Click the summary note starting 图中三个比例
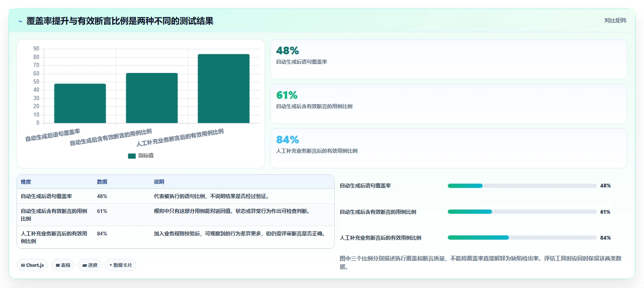The width and height of the screenshot is (644, 288). (480, 263)
